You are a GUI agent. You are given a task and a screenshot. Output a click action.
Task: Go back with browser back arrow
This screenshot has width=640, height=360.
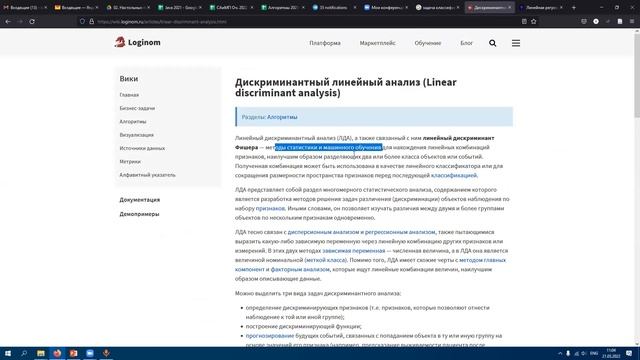8,21
